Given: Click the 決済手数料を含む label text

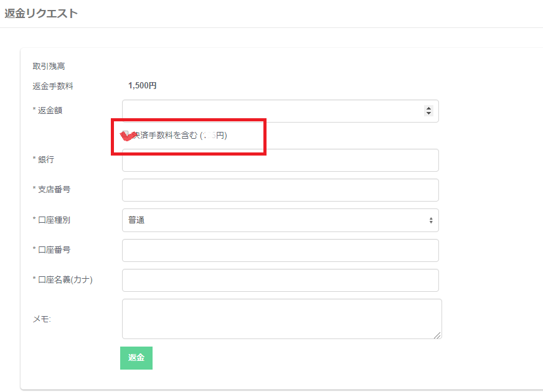Looking at the screenshot, I should click(164, 136).
